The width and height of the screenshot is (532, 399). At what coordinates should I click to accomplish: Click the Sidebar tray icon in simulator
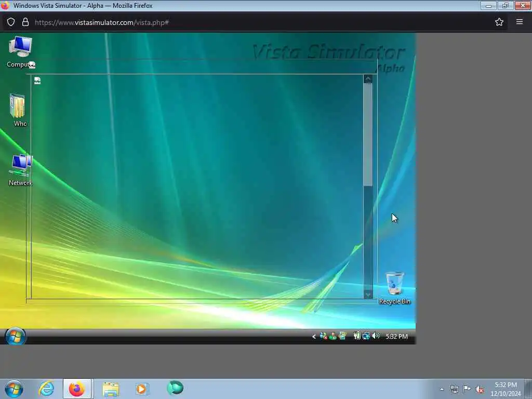pos(342,336)
